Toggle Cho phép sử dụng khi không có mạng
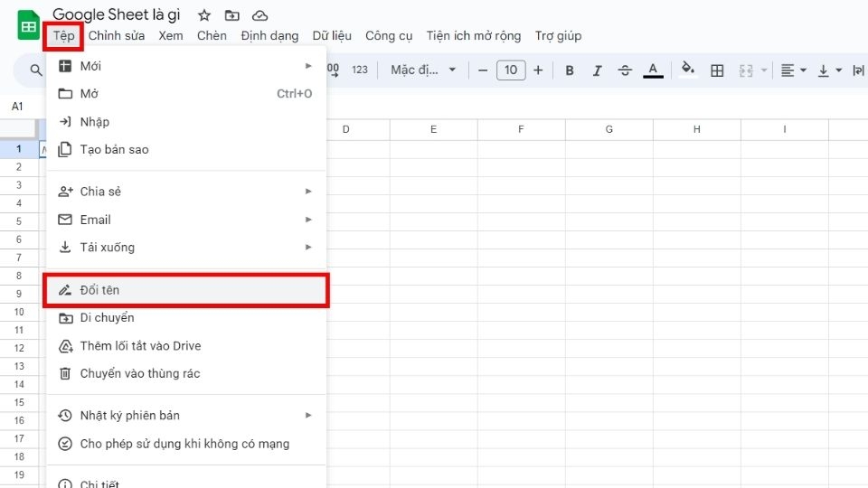The width and height of the screenshot is (868, 488). click(x=186, y=444)
